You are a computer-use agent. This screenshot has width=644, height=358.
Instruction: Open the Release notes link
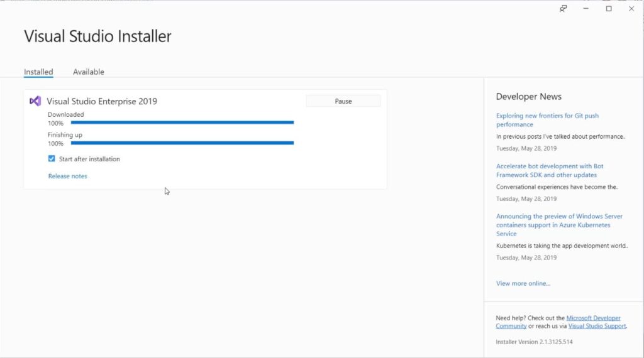coord(67,176)
